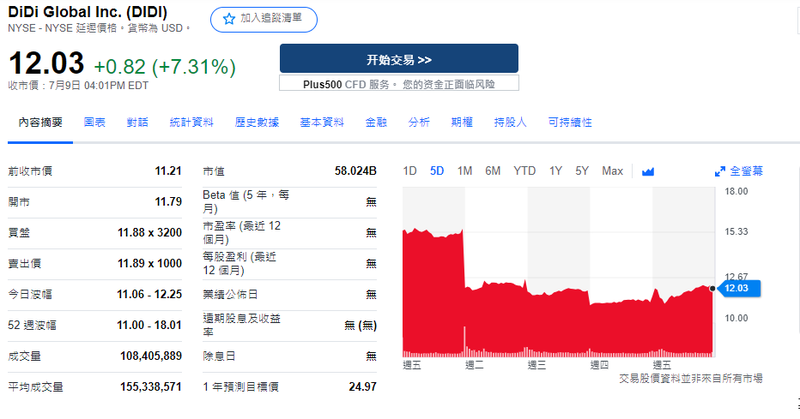Screen dimensions: 800x419
Task: Click the 平均成交量 value 155,338,571
Action: pyautogui.click(x=151, y=387)
